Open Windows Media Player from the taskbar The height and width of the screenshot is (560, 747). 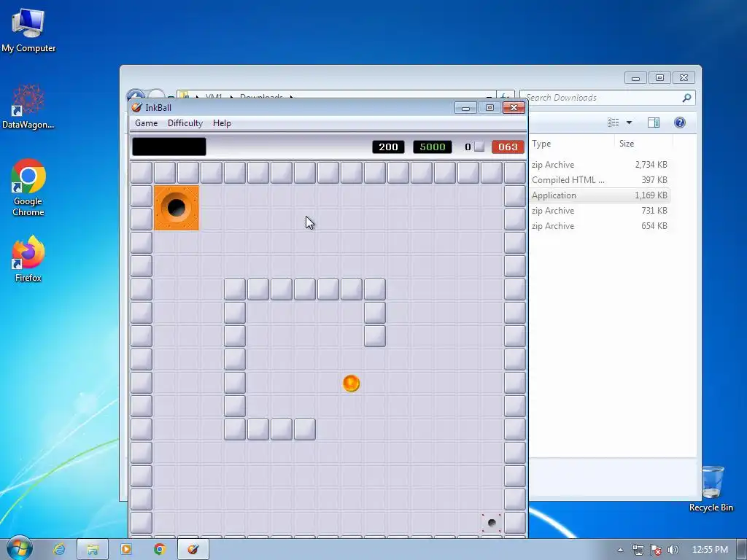point(126,549)
